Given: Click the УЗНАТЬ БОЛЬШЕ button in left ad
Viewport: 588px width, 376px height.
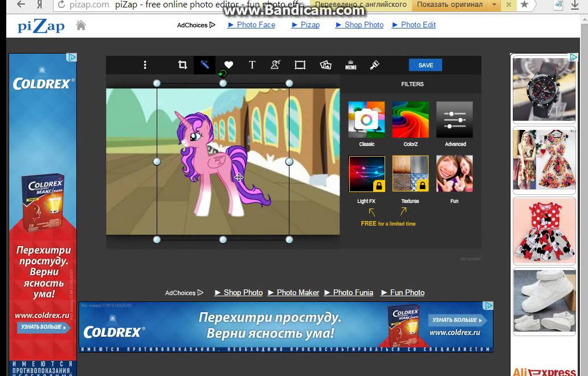Looking at the screenshot, I should click(x=43, y=327).
